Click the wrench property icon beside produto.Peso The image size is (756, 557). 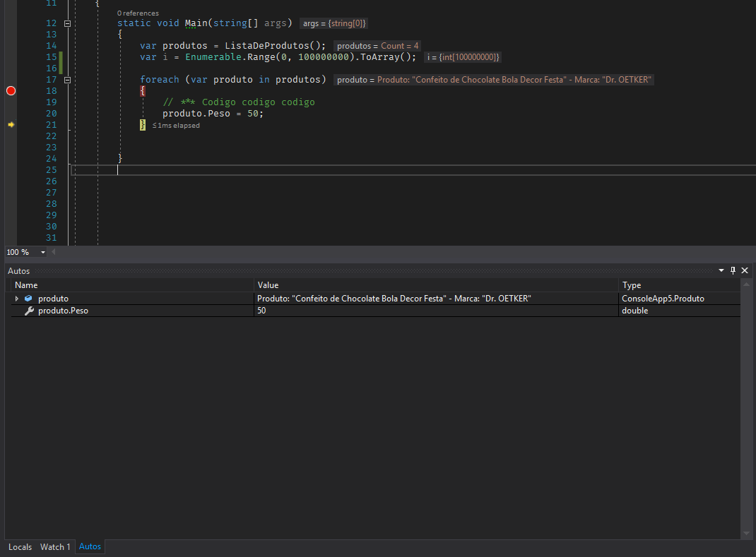pos(29,311)
